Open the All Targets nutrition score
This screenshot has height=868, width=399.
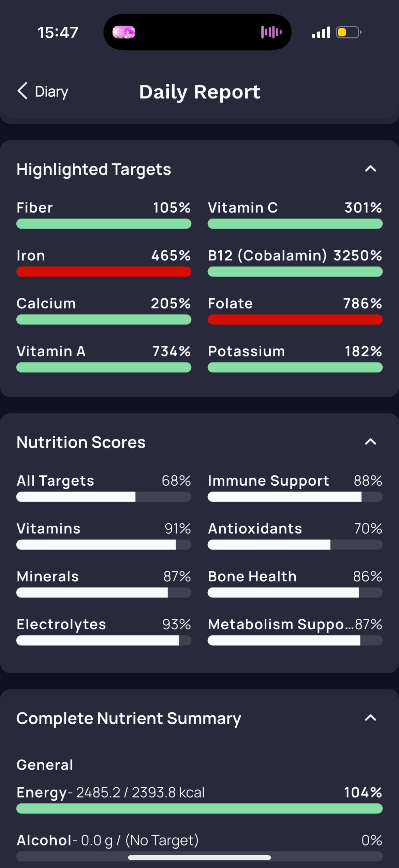[104, 487]
